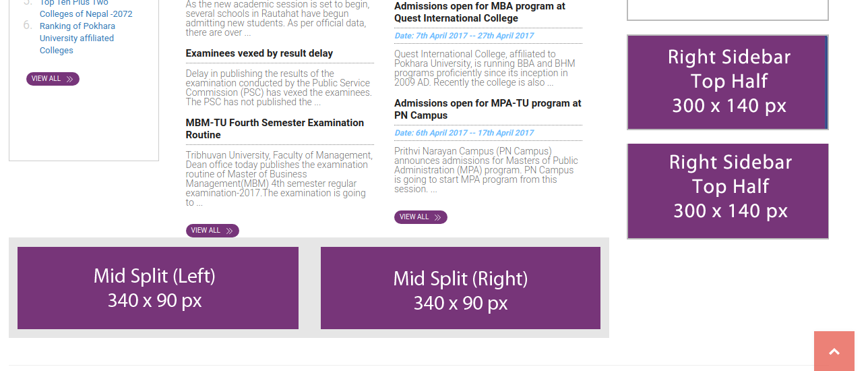Open MPA-TU admissions at PN Campus headline
868x371 pixels.
(487, 109)
